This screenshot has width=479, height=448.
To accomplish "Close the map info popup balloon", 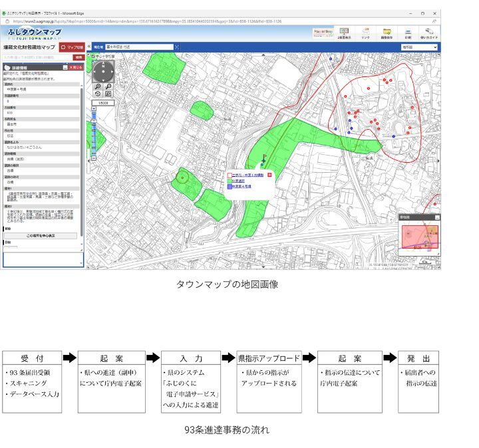I will tap(269, 175).
